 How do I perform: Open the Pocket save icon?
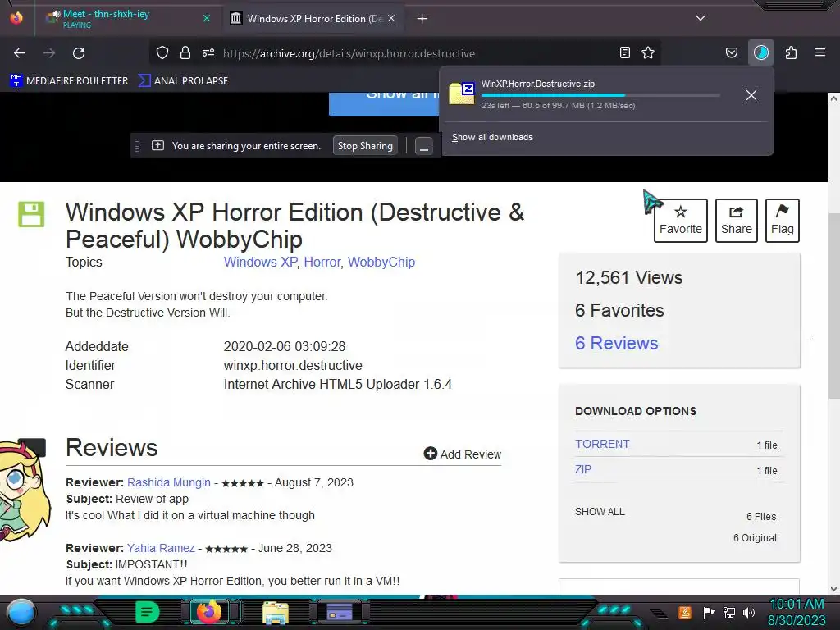coord(731,52)
